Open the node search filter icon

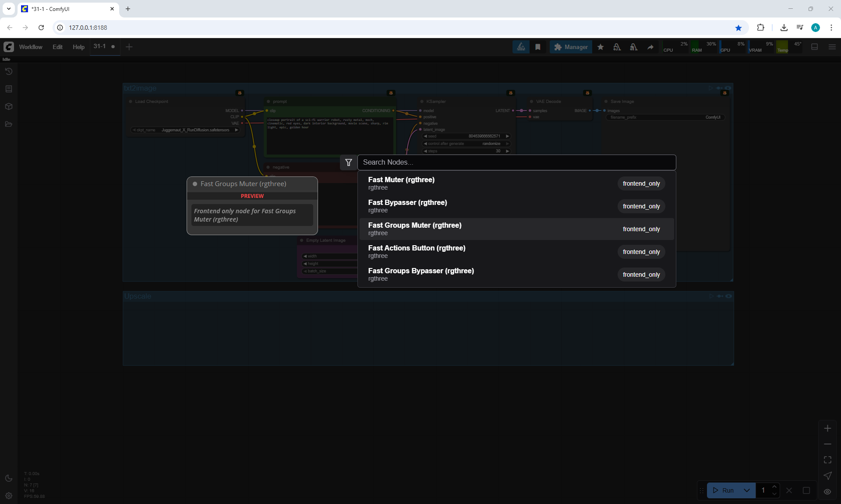[x=349, y=162]
